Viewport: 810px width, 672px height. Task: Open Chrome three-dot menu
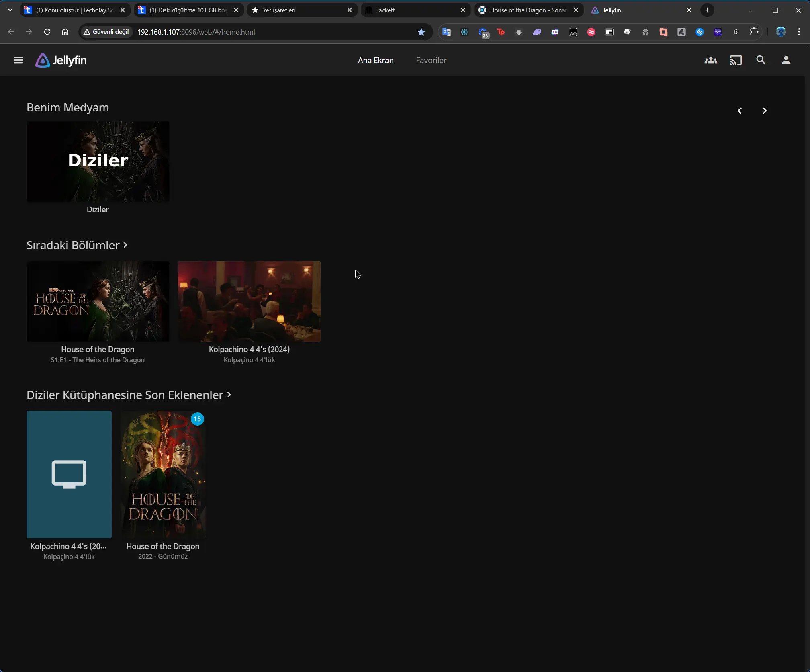coord(799,32)
